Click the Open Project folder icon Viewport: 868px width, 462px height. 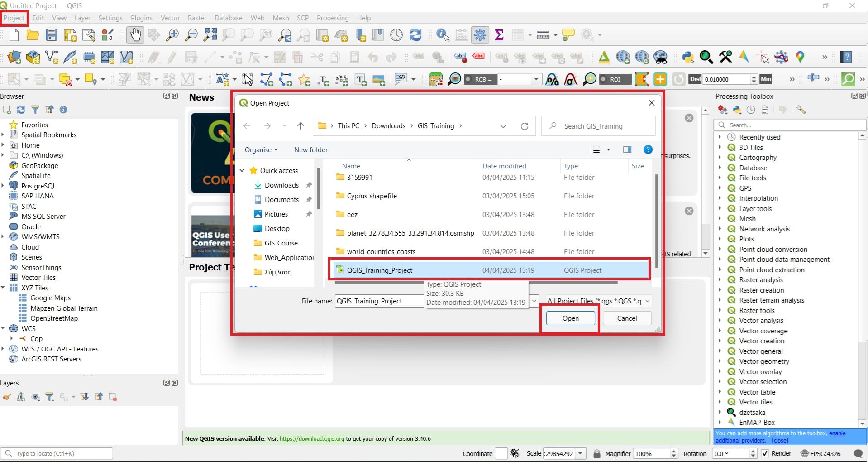(33, 35)
